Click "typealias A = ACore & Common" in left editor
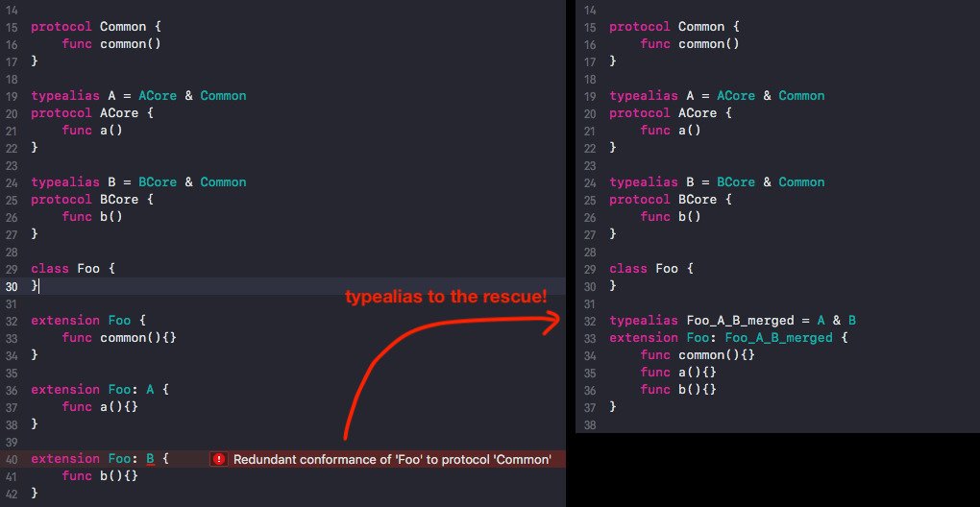Screen dimensions: 980x507 [138, 96]
